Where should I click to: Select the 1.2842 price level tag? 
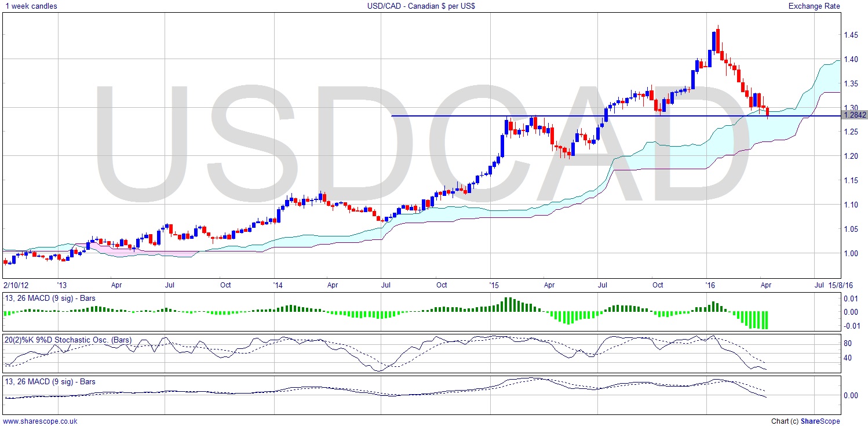(x=855, y=115)
